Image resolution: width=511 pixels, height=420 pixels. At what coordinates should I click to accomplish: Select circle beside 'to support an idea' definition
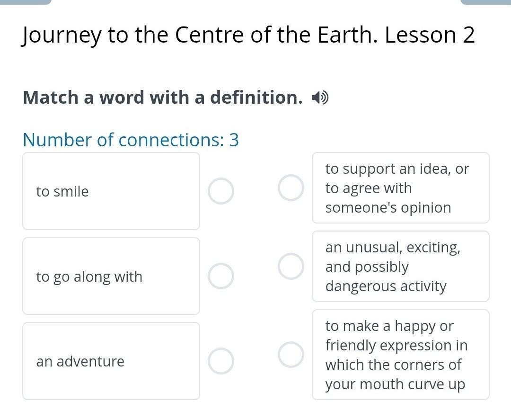point(291,188)
